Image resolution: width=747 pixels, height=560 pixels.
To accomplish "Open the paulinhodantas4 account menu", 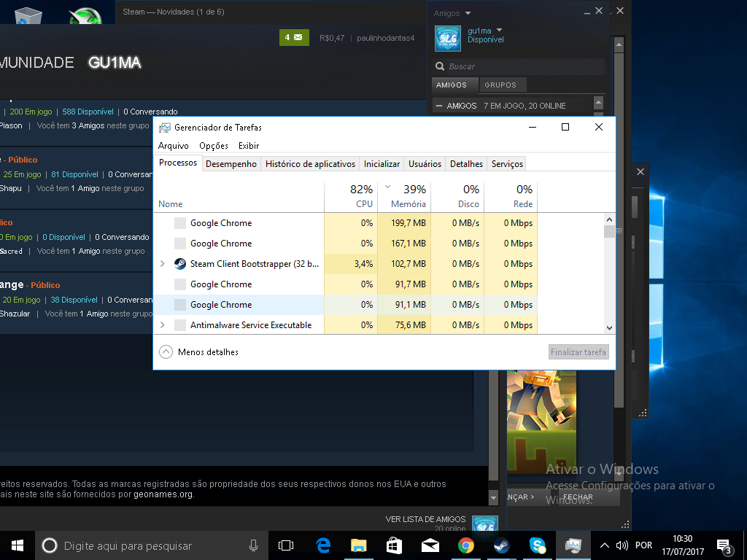I will click(385, 38).
